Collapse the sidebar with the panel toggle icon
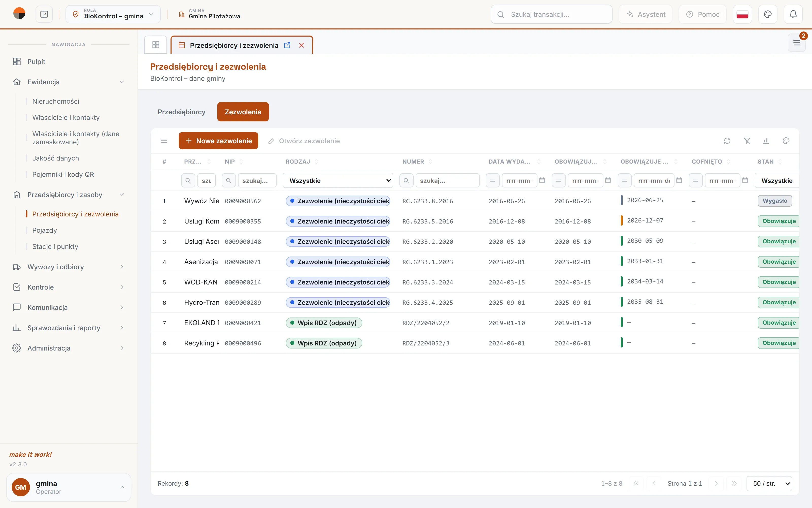Viewport: 812px width, 508px height. [x=44, y=14]
